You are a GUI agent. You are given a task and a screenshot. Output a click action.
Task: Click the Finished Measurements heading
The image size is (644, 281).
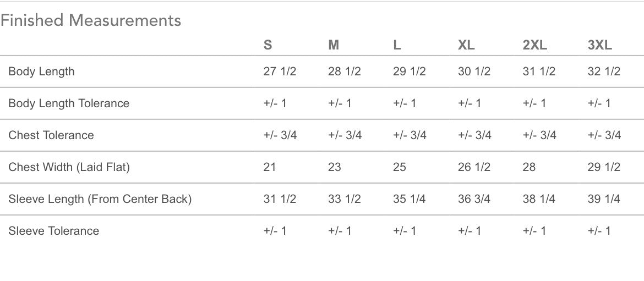pyautogui.click(x=91, y=21)
